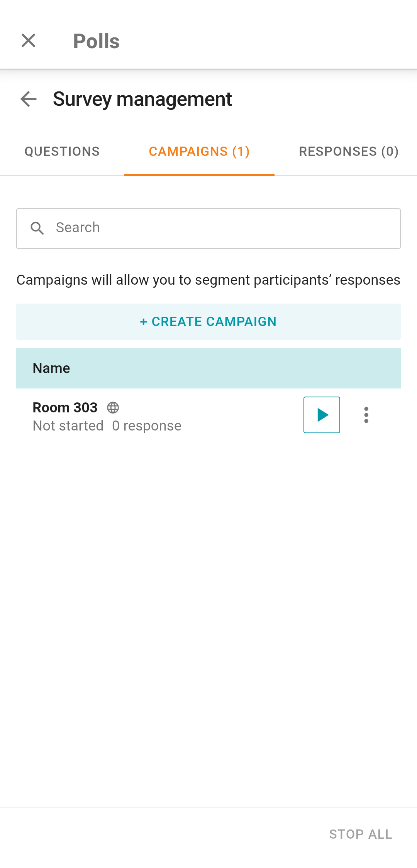Image resolution: width=417 pixels, height=868 pixels.
Task: Click the magnifier icon in the search box
Action: (x=37, y=228)
